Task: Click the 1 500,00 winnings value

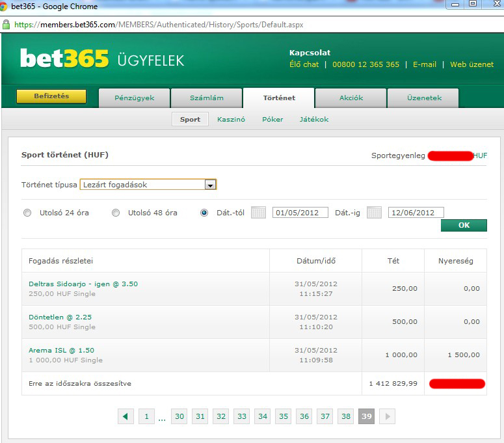Action: [x=464, y=355]
